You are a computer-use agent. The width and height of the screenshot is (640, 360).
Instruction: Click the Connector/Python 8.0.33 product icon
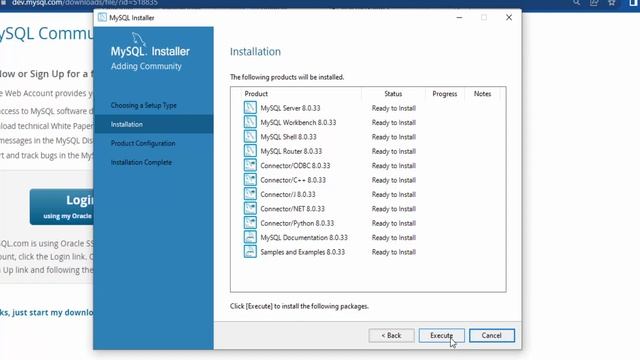click(250, 223)
